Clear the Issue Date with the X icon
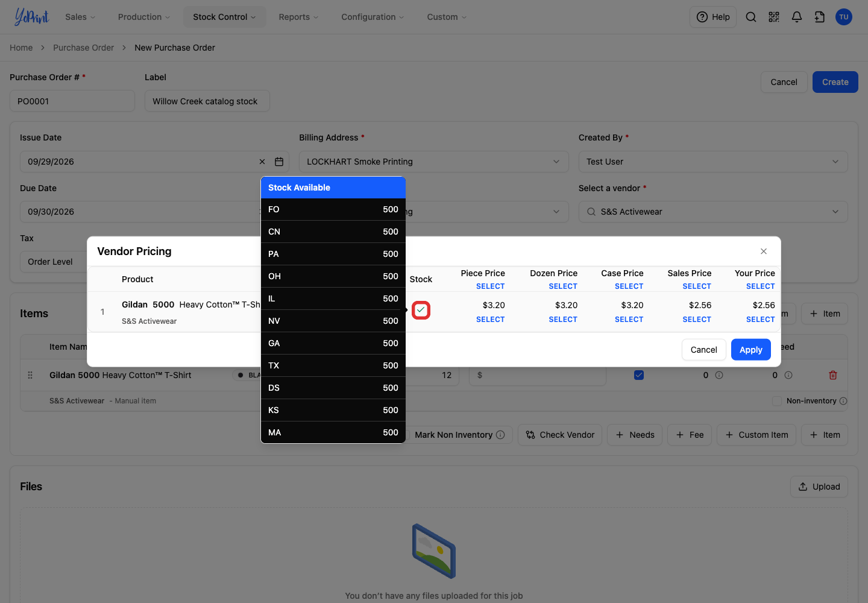868x603 pixels. pyautogui.click(x=262, y=162)
